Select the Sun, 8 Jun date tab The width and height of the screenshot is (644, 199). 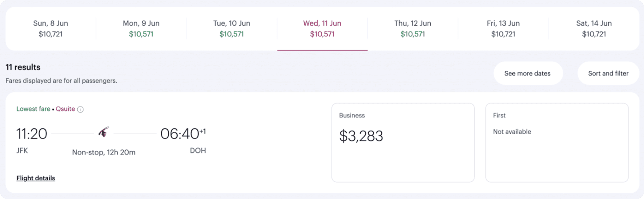click(51, 28)
